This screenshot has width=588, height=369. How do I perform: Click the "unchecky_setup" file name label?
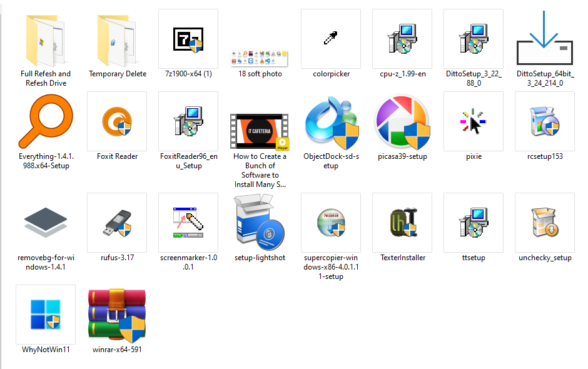545,258
